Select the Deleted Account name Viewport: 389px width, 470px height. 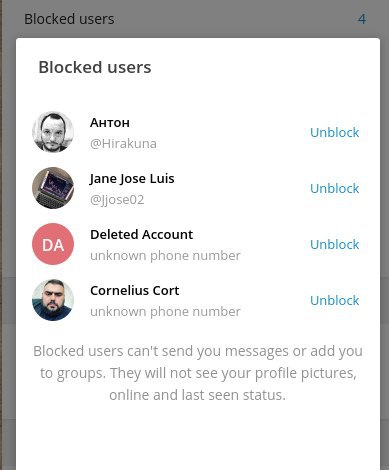[141, 235]
